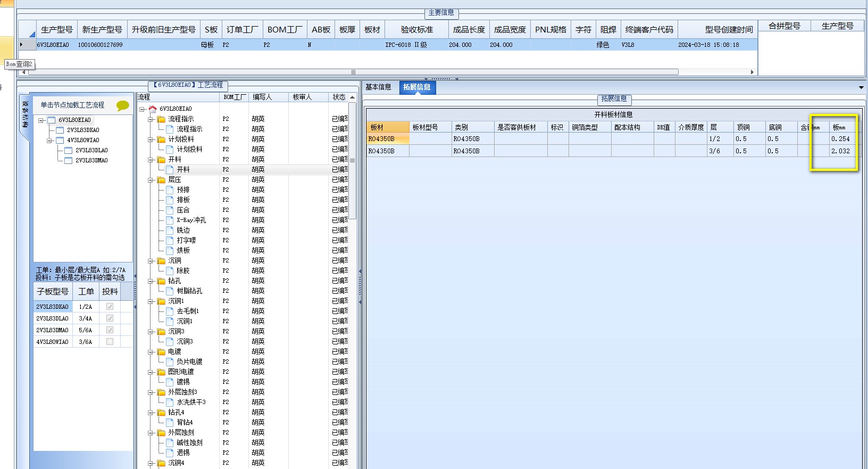Screen dimensions: 868x469
Task: Click the 是否客供板材 column header
Action: coord(521,127)
